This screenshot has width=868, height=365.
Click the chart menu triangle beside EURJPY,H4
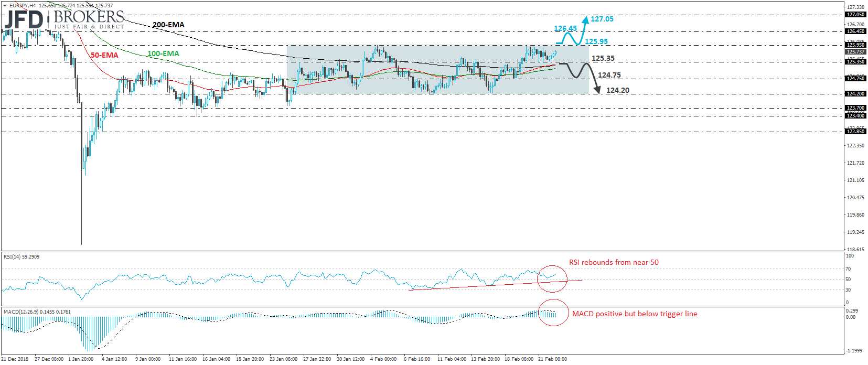coord(5,5)
